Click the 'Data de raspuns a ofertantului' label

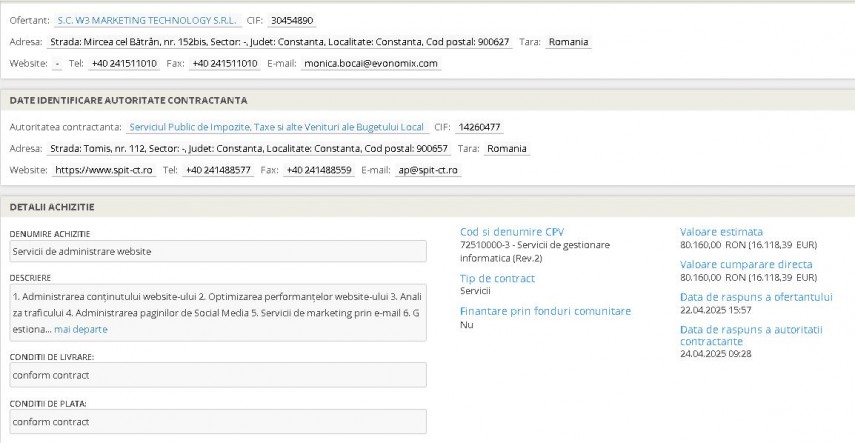point(756,297)
